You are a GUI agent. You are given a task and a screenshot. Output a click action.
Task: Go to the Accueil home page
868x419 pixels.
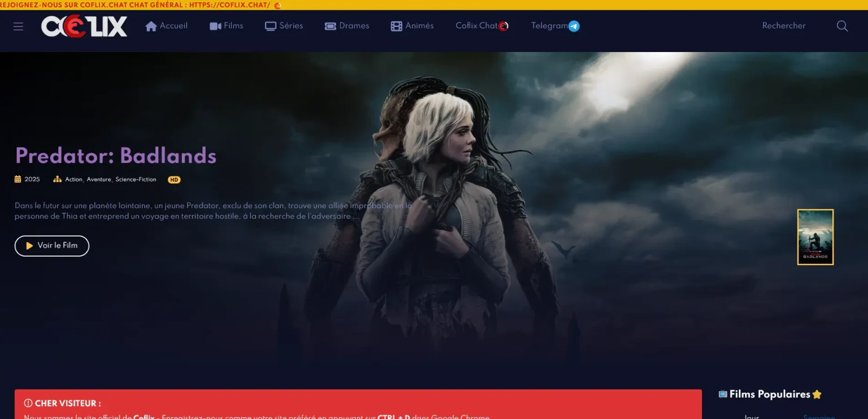167,26
